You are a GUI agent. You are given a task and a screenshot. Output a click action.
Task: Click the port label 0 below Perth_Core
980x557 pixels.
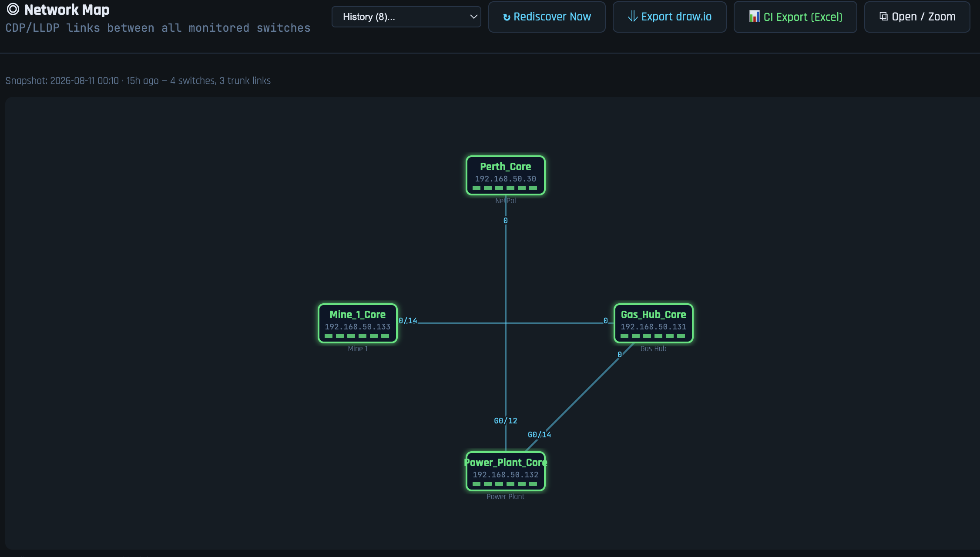tap(505, 221)
